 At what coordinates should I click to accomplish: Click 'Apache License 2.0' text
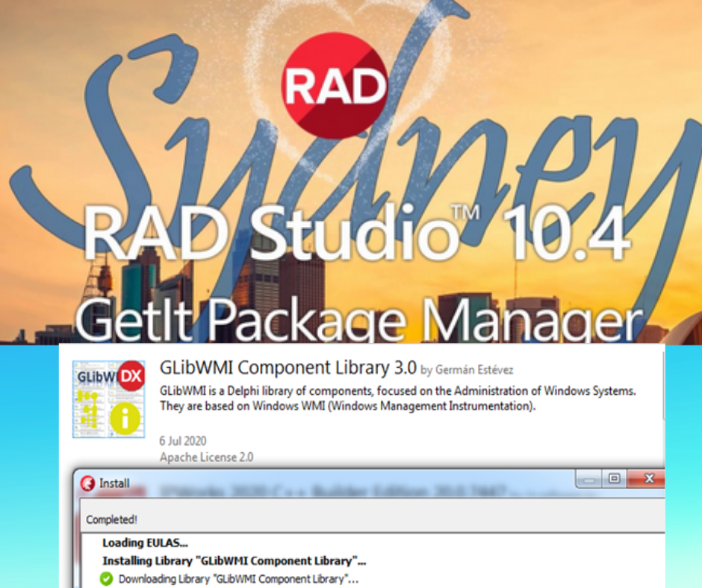coord(206,457)
